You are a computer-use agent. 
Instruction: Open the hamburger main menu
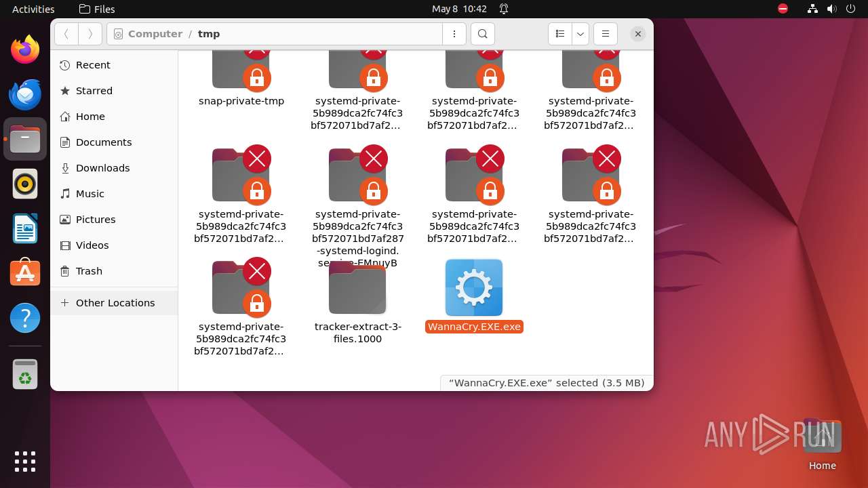(606, 34)
